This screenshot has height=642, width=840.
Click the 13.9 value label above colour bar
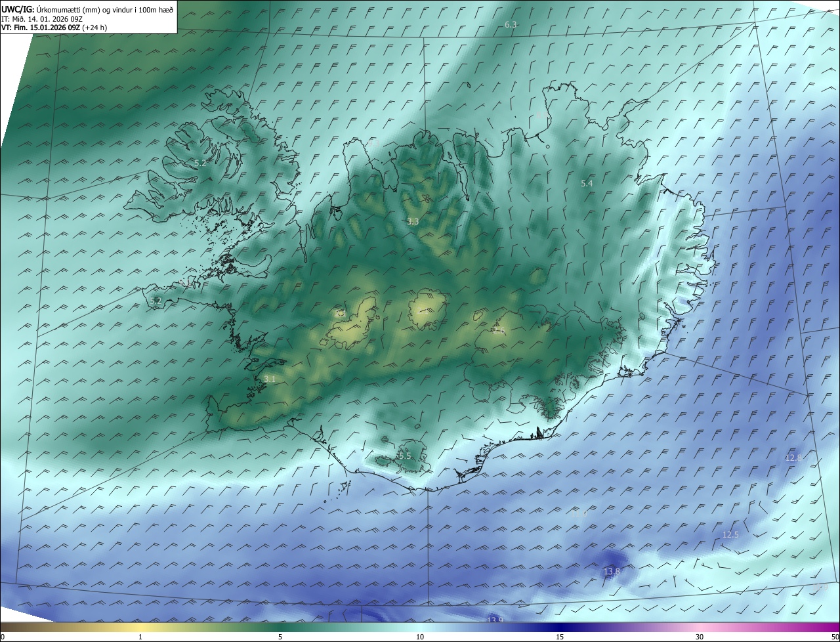495,620
